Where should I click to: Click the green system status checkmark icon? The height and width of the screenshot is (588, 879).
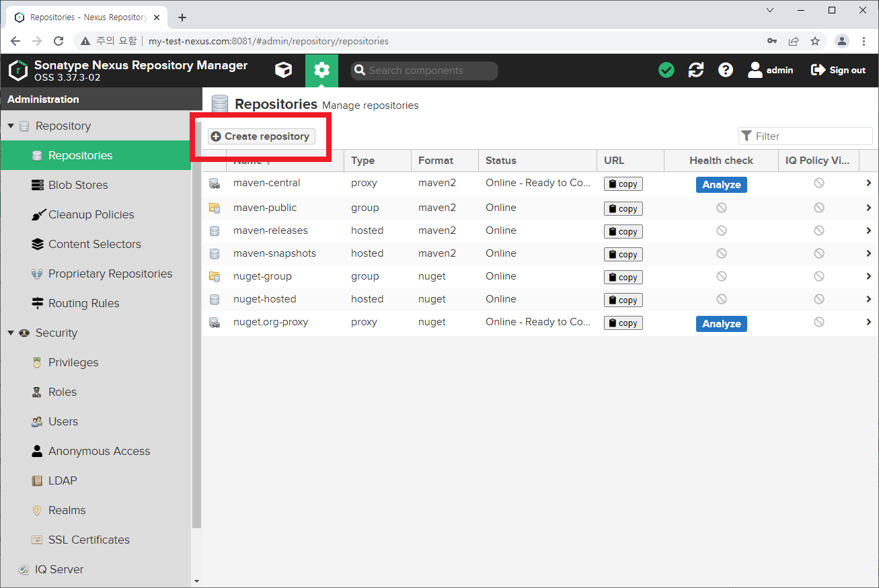(666, 70)
